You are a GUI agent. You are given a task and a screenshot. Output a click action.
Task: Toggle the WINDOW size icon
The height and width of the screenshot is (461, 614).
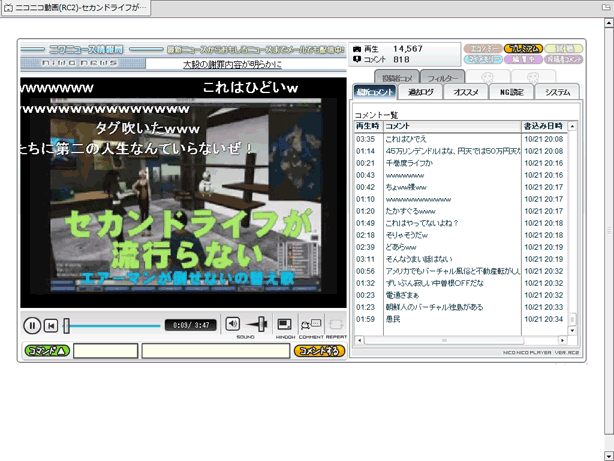click(x=284, y=324)
